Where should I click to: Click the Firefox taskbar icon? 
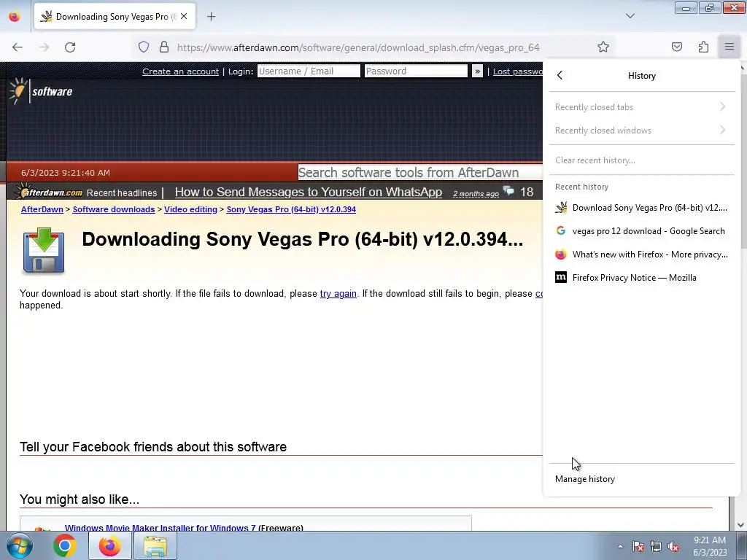pos(109,545)
